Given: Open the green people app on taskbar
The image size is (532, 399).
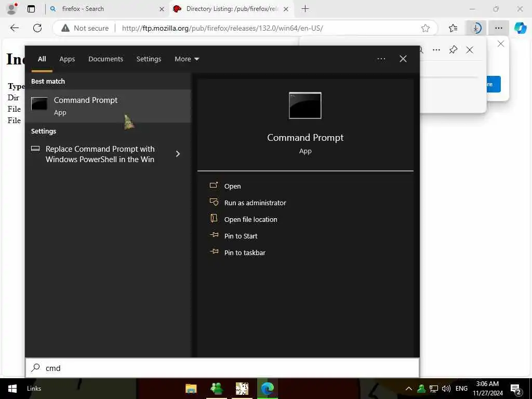Looking at the screenshot, I should (x=217, y=389).
